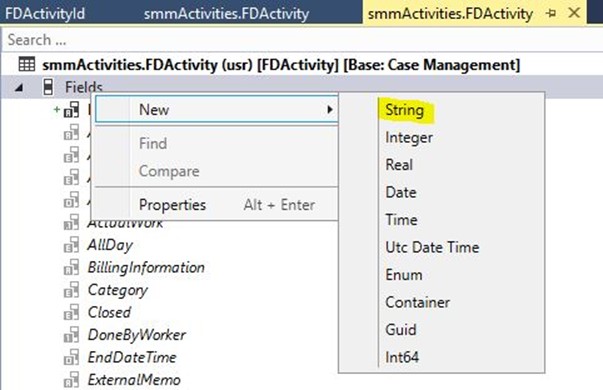Viewport: 603px width, 390px height.
Task: Collapse the Fields tree node
Action: (x=18, y=88)
